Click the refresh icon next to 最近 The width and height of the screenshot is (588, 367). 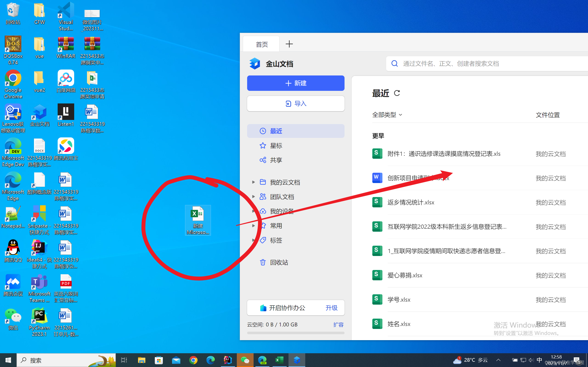(x=397, y=93)
